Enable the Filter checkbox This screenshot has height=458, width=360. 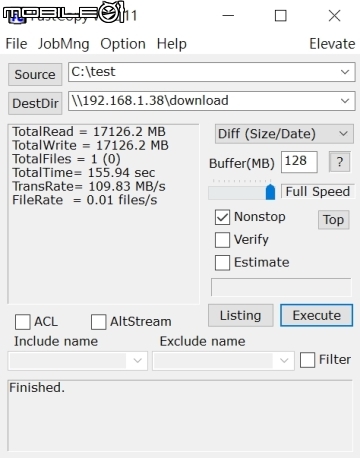click(307, 360)
